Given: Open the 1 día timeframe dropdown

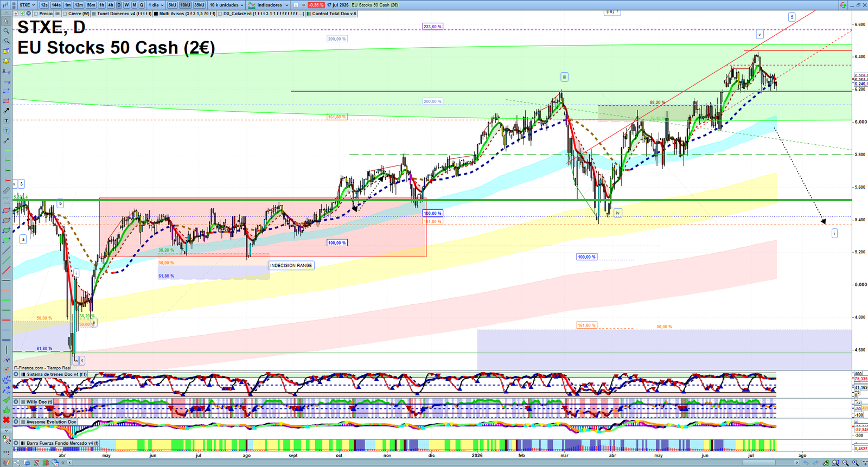Looking at the screenshot, I should (156, 5).
